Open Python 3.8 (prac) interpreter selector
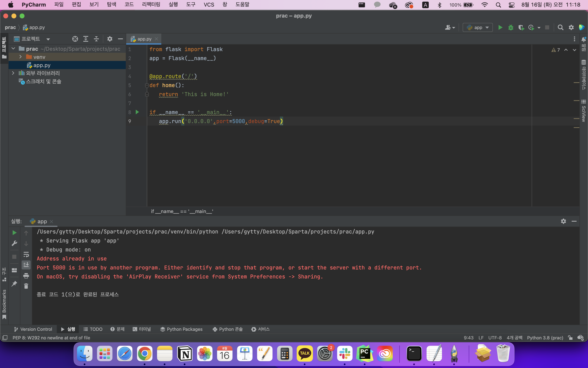The image size is (588, 368). [545, 338]
